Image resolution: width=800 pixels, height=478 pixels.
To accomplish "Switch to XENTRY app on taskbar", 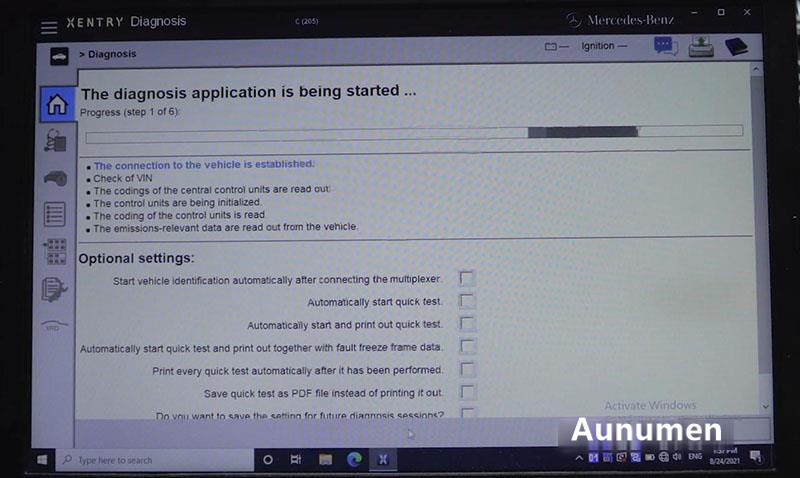I will pyautogui.click(x=383, y=460).
